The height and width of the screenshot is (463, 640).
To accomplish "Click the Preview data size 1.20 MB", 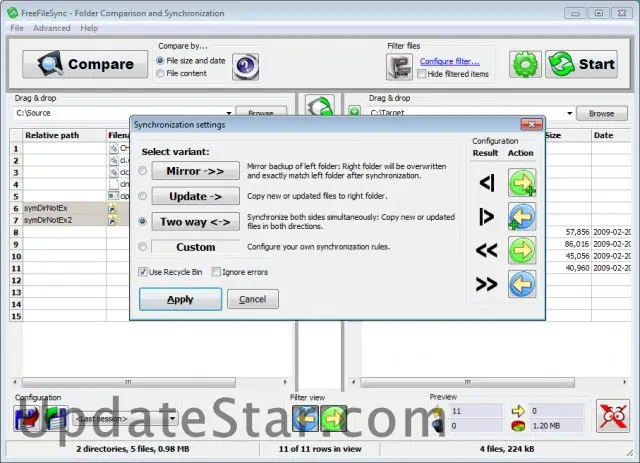I will (x=546, y=426).
